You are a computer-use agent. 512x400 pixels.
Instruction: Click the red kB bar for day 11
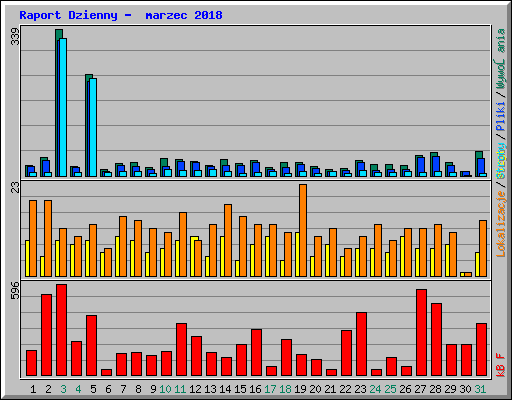181,350
